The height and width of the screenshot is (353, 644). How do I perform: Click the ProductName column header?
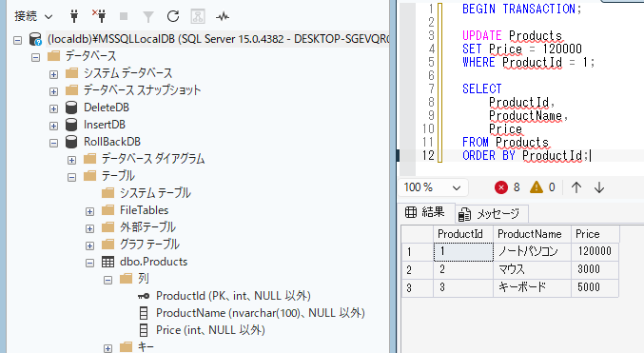[532, 234]
